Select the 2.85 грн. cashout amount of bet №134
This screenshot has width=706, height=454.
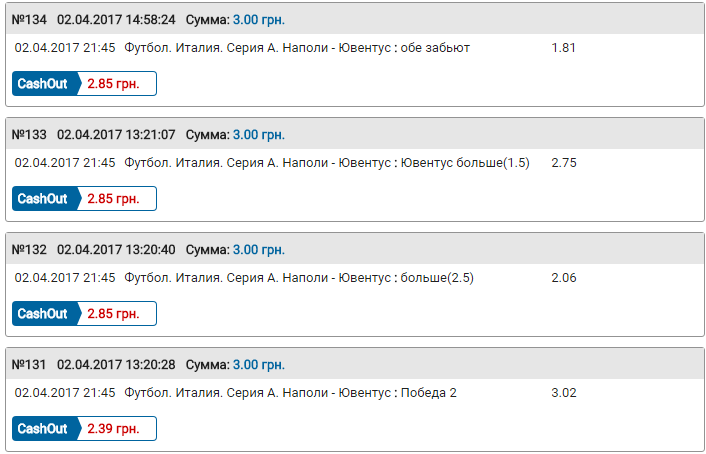point(113,84)
